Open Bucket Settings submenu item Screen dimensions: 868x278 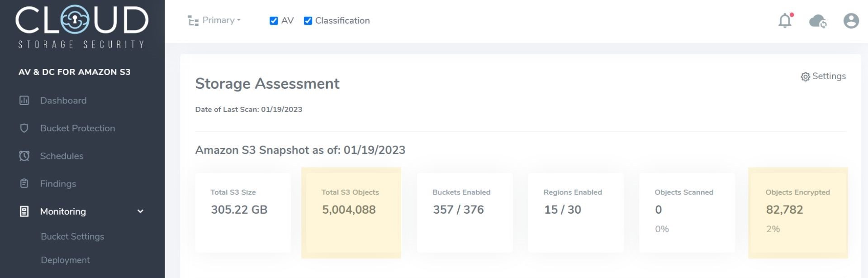[72, 236]
